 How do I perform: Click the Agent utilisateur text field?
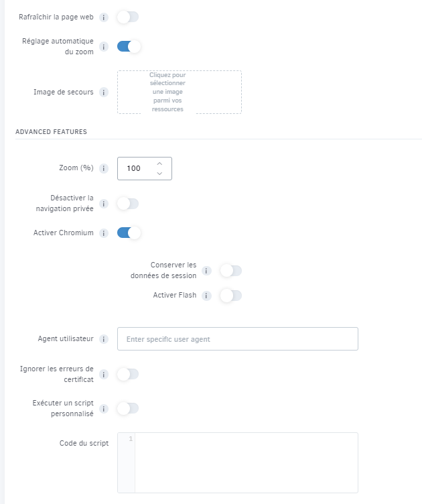pos(238,338)
